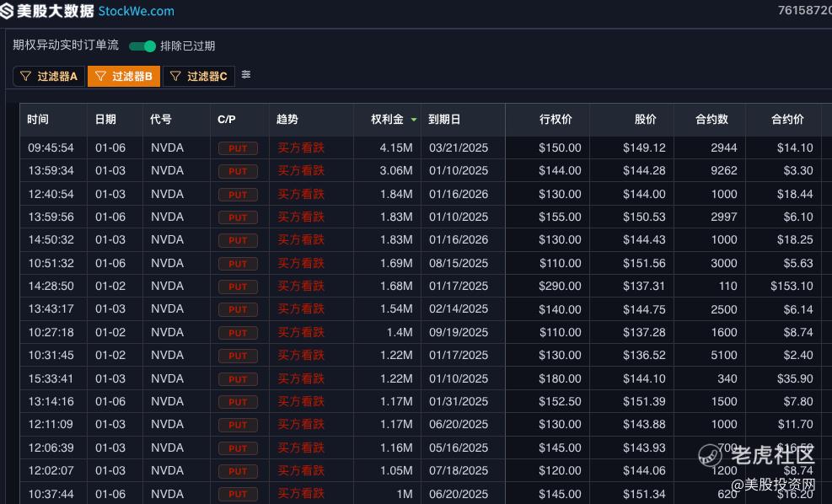
Task: Click the PUT badge in the 14:50:32 row
Action: click(x=238, y=240)
